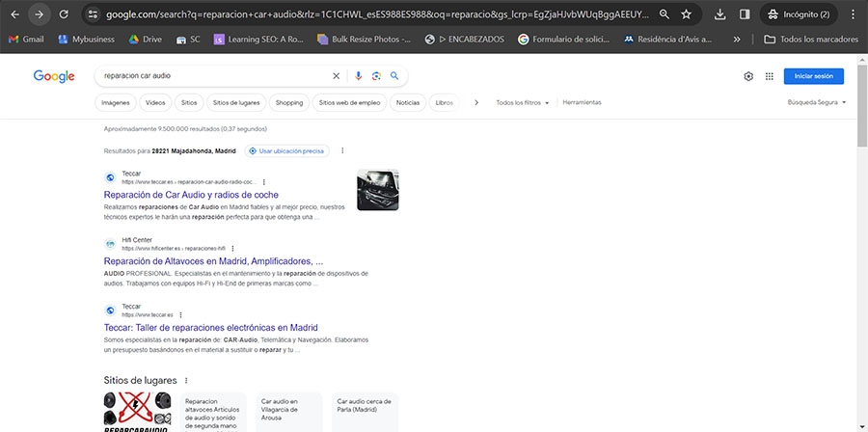The height and width of the screenshot is (432, 868).
Task: Open site information icon in address bar
Action: tap(93, 14)
